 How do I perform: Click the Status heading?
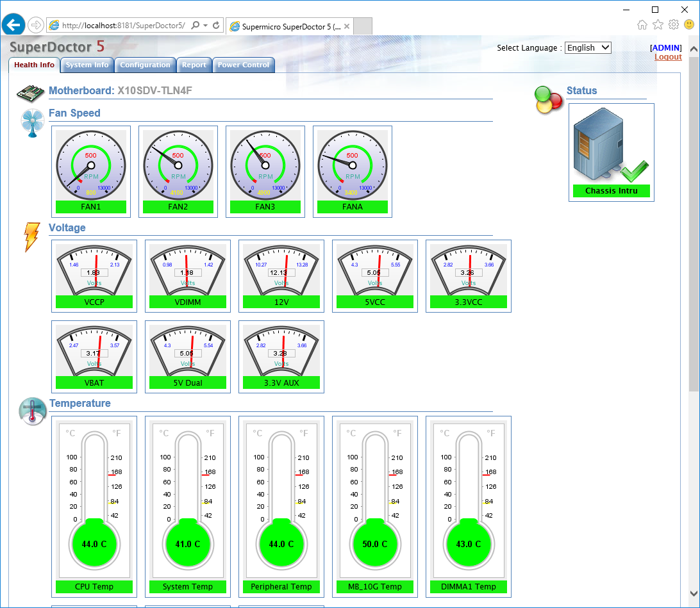coord(581,90)
